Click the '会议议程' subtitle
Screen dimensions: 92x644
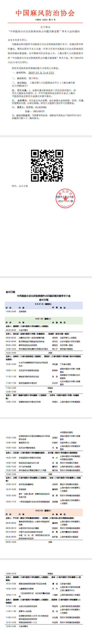[44, 300]
